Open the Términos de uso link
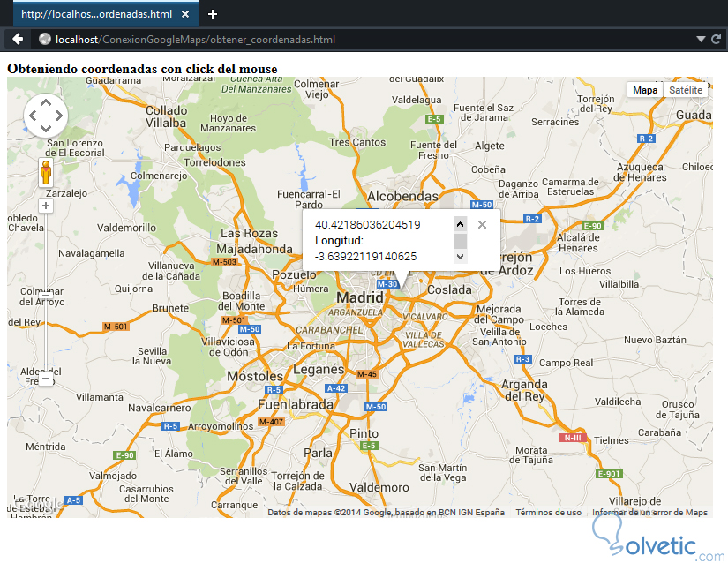The image size is (728, 563). (x=548, y=513)
